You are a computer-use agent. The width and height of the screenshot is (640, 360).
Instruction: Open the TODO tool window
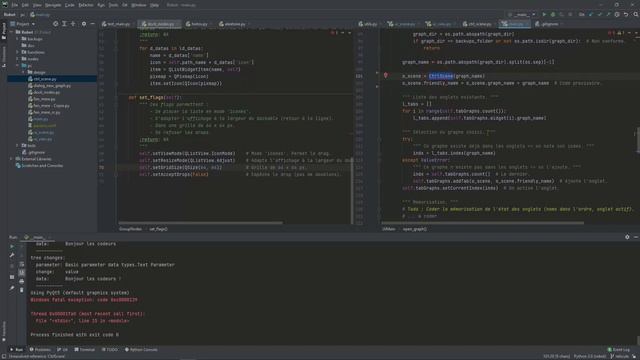pyautogui.click(x=110, y=350)
